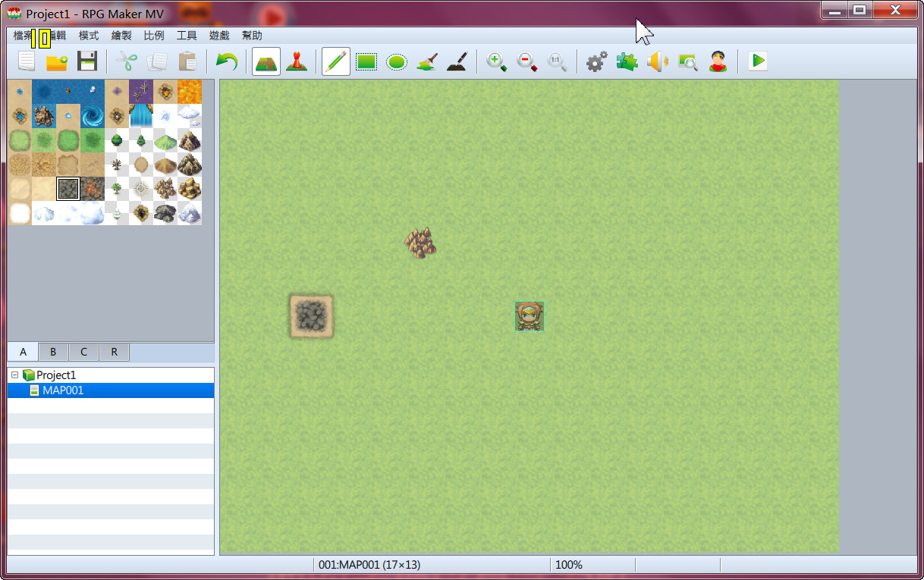Switch to tileset tab A
This screenshot has width=924, height=580.
(23, 352)
